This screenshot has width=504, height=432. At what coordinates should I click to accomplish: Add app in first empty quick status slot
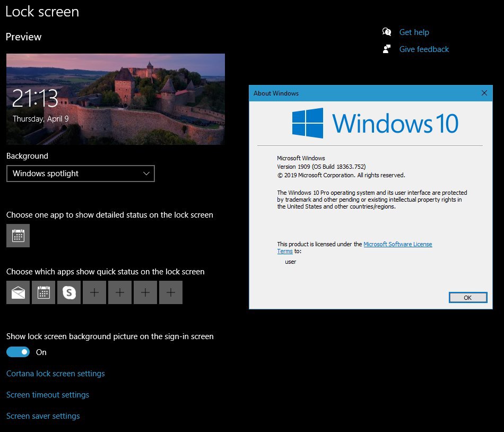click(x=94, y=292)
